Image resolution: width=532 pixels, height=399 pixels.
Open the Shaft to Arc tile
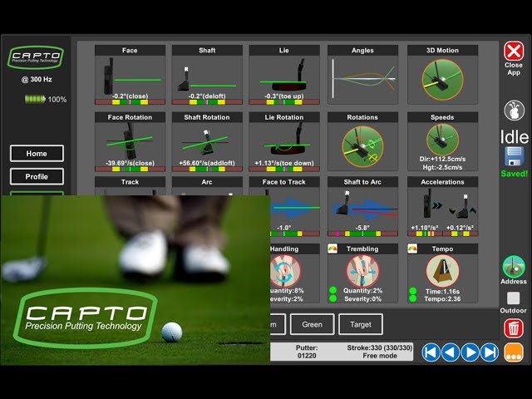[362, 206]
